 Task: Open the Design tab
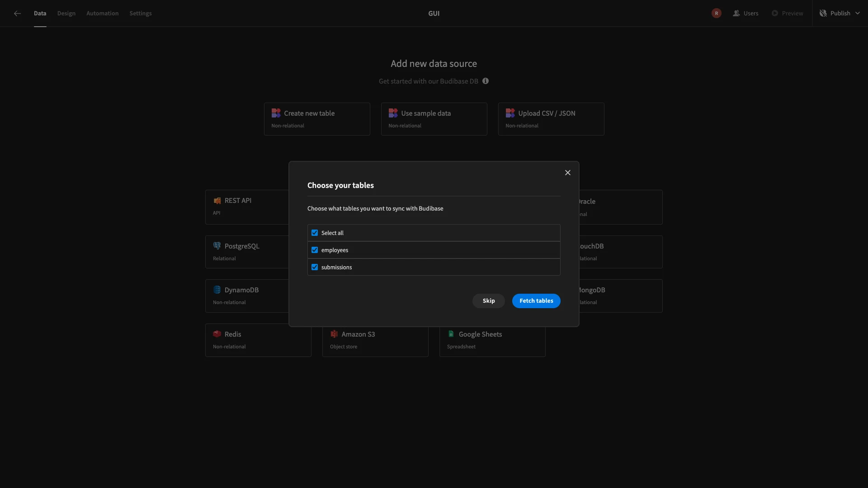[66, 14]
